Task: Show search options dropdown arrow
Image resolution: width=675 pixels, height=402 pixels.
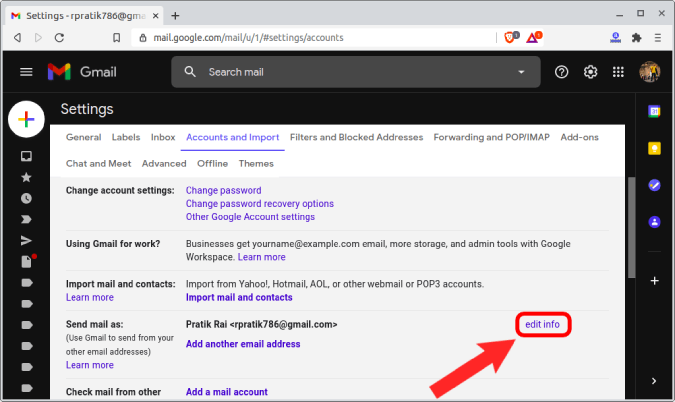Action: pyautogui.click(x=521, y=72)
